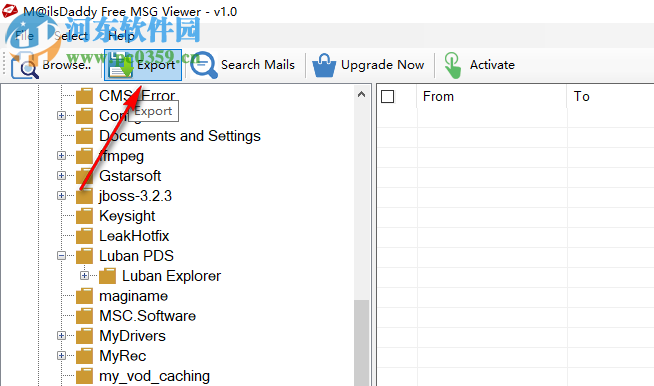Select the "Luban PDS" tree row
This screenshot has height=386, width=654.
136,256
